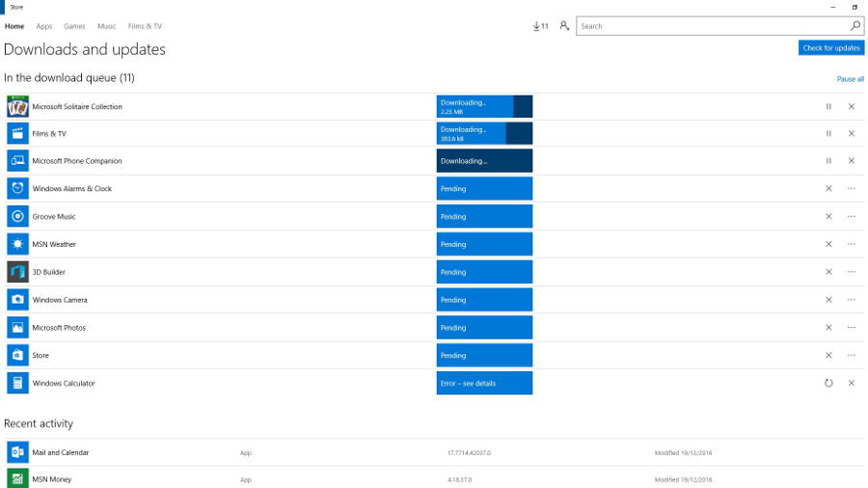
Task: Click the Microsoft Solitaire Collection app icon
Action: [17, 106]
